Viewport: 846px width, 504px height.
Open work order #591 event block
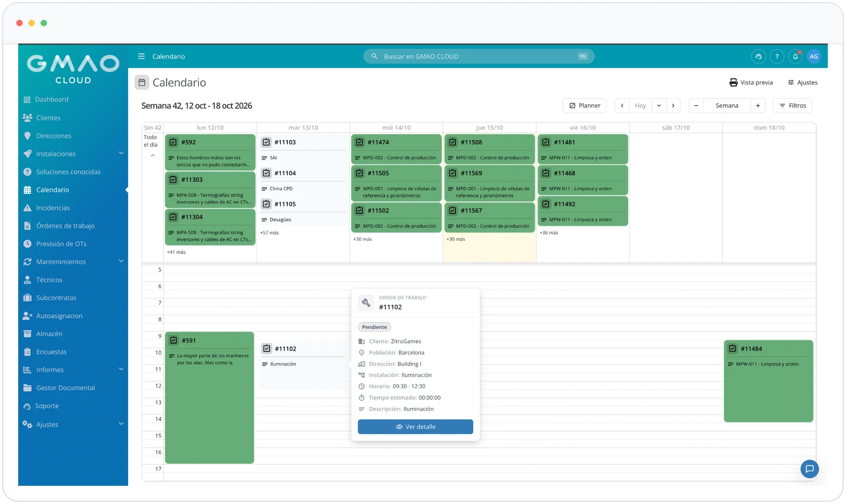[x=209, y=398]
